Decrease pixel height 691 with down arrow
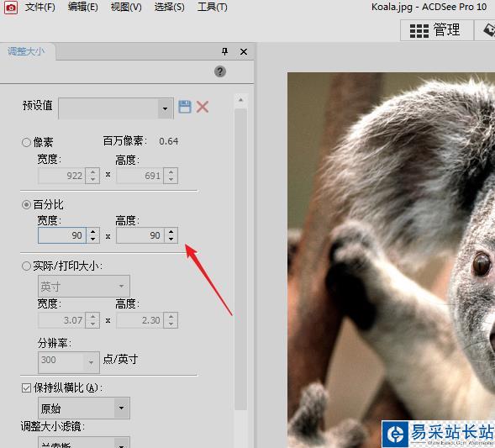Image resolution: width=495 pixels, height=448 pixels. (x=171, y=179)
